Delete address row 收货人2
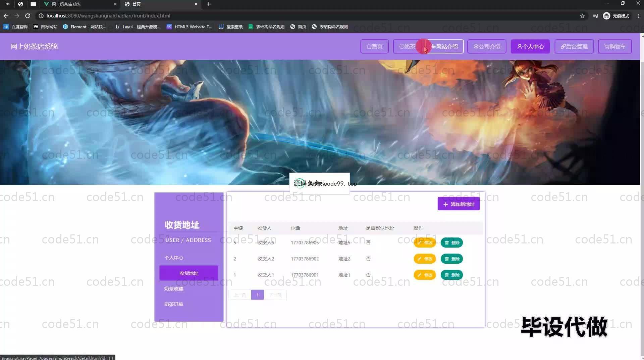The width and height of the screenshot is (644, 360). (451, 259)
